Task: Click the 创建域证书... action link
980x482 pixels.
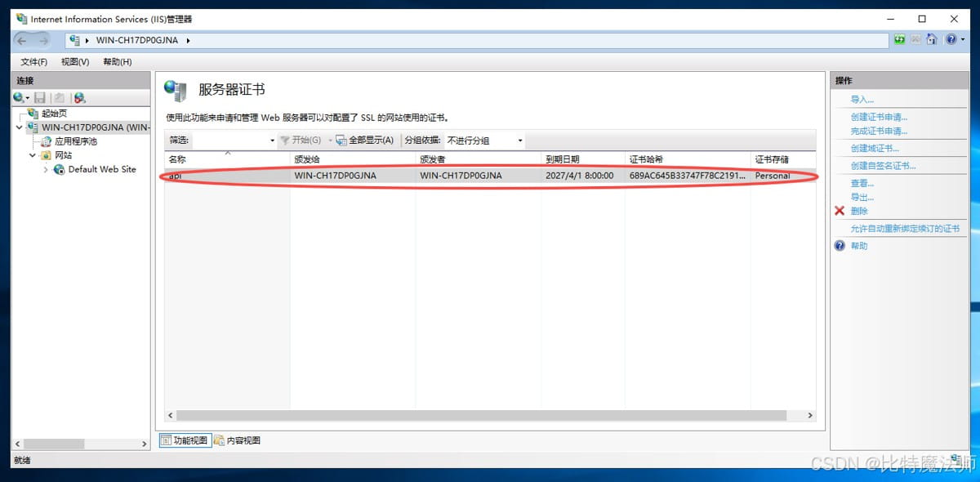Action: pos(875,149)
